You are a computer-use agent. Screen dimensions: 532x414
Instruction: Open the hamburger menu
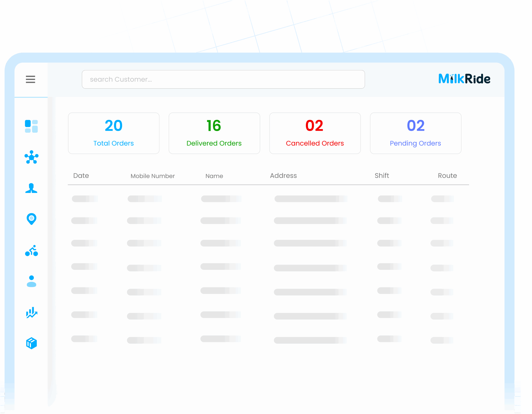[31, 79]
